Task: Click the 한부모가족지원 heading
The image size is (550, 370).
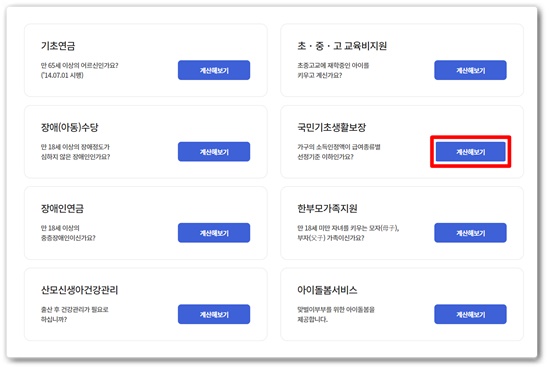Action: (x=327, y=208)
